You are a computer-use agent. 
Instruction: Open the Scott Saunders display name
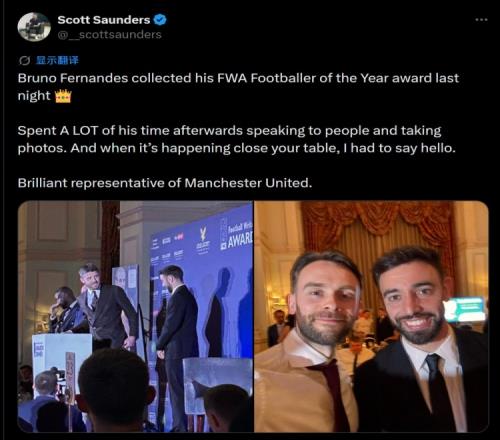104,20
